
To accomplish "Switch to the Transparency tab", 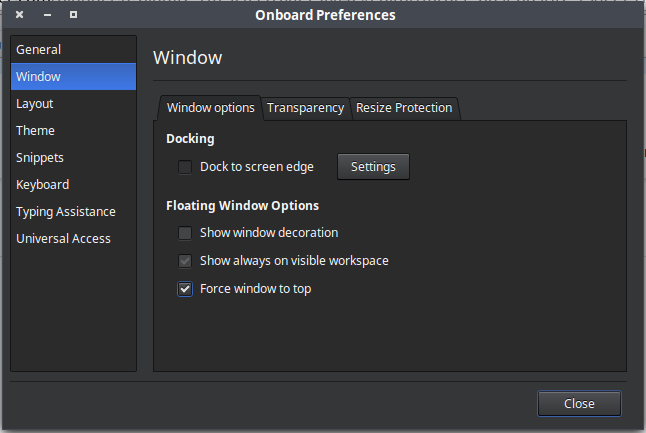I will click(x=305, y=108).
